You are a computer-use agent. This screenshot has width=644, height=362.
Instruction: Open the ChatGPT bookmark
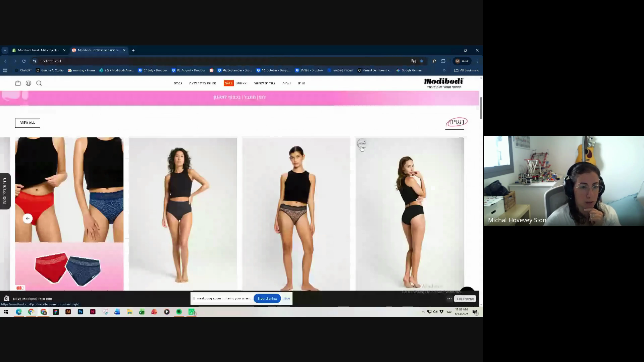pos(23,70)
